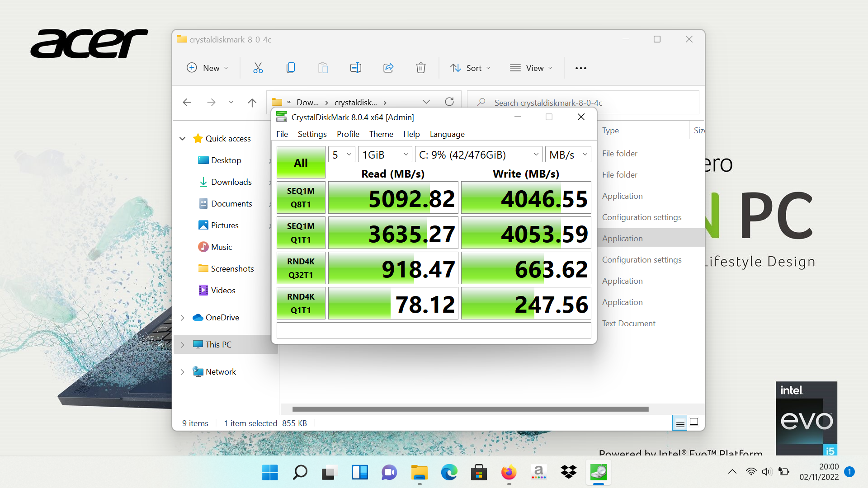
Task: Open Wi-Fi network status in tray
Action: coord(751,472)
